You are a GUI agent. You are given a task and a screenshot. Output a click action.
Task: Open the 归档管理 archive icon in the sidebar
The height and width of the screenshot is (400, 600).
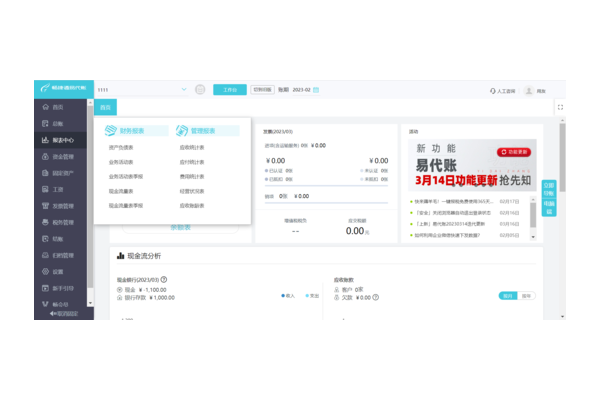pos(46,255)
